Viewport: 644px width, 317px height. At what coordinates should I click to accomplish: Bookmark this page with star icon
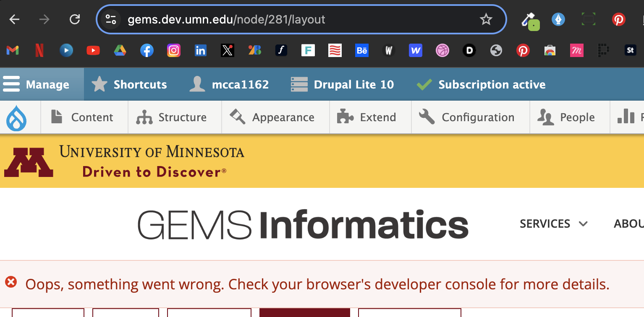click(x=486, y=19)
